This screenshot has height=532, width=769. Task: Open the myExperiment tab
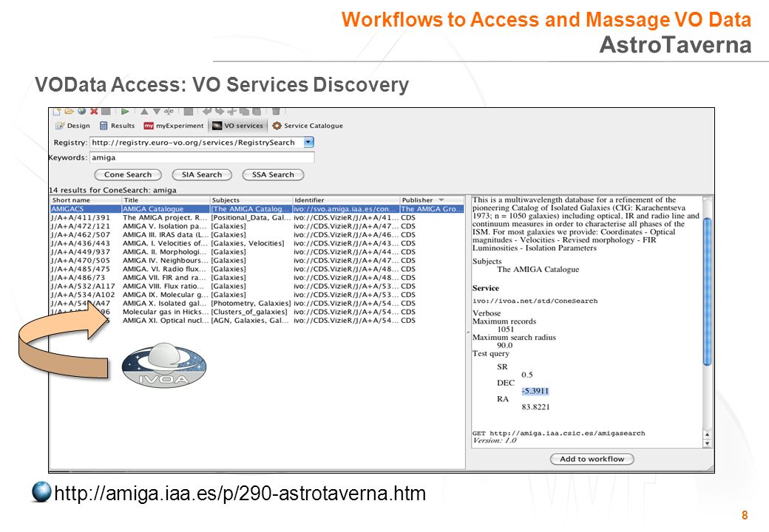[x=174, y=126]
